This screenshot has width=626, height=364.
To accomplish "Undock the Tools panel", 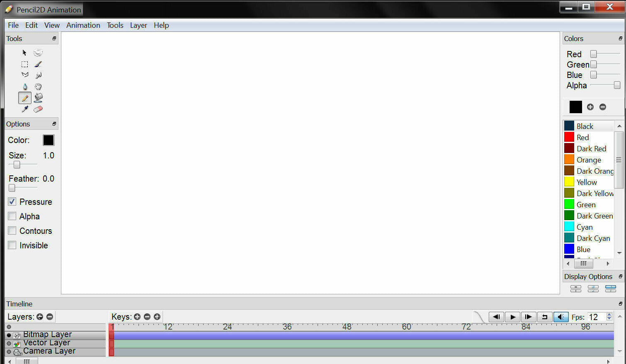I will 54,39.
